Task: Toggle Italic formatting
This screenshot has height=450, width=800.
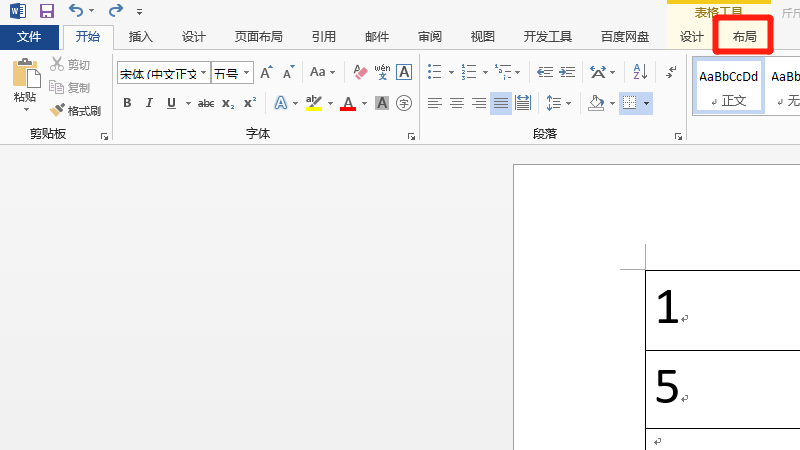Action: [149, 103]
